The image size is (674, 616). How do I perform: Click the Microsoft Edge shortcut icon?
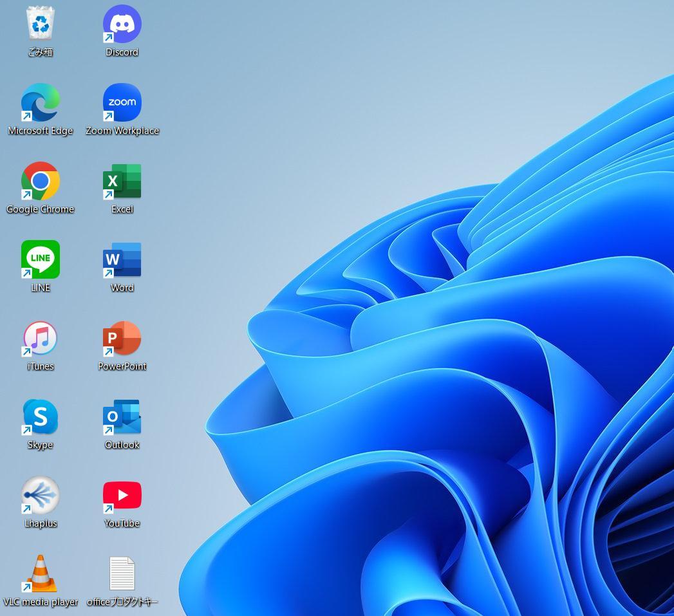[x=41, y=102]
